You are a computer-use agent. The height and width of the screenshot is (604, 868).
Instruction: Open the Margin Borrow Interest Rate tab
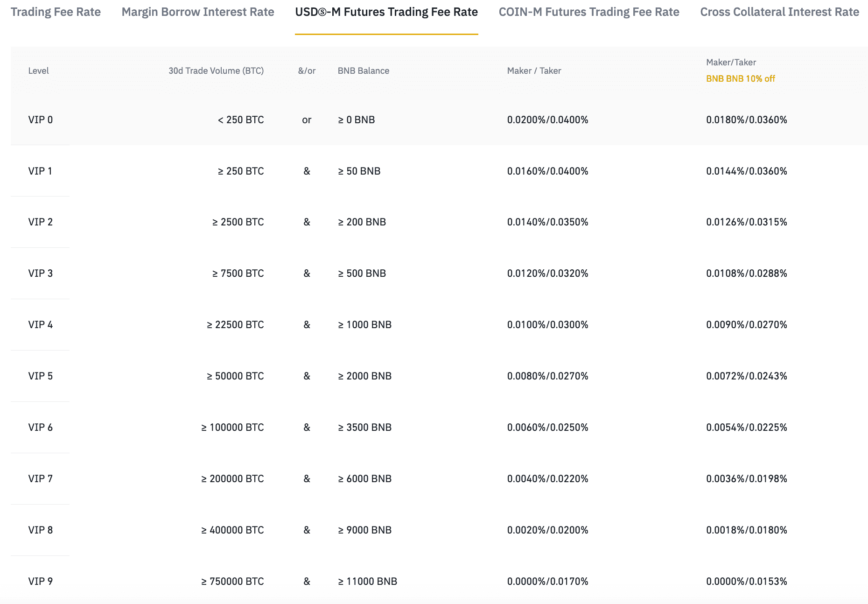click(198, 12)
